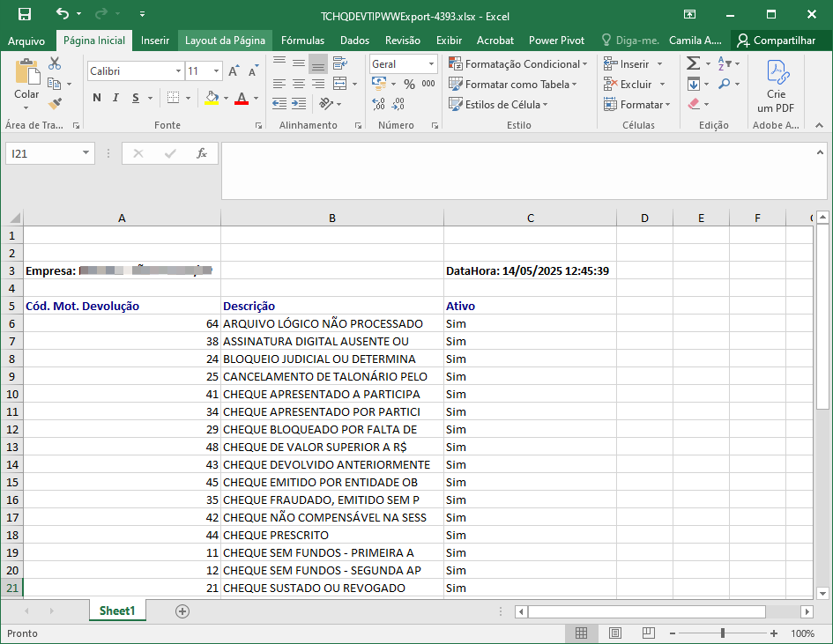The image size is (833, 644).
Task: Click the Formatar cells button
Action: click(637, 105)
